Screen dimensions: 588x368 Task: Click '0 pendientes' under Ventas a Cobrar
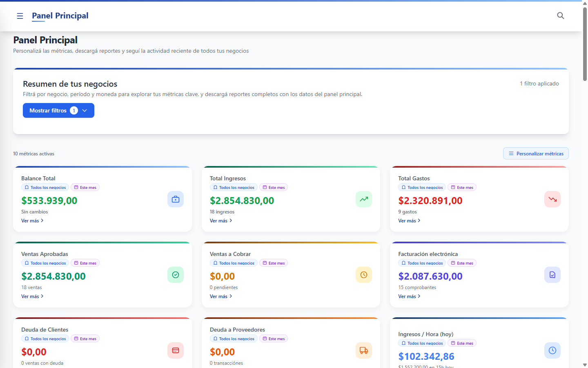(224, 287)
